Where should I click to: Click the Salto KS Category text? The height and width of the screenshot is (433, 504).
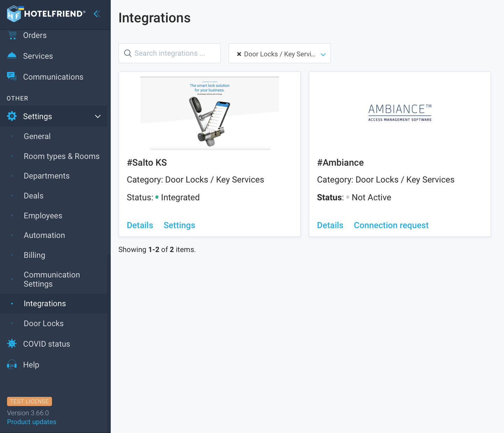click(x=195, y=180)
